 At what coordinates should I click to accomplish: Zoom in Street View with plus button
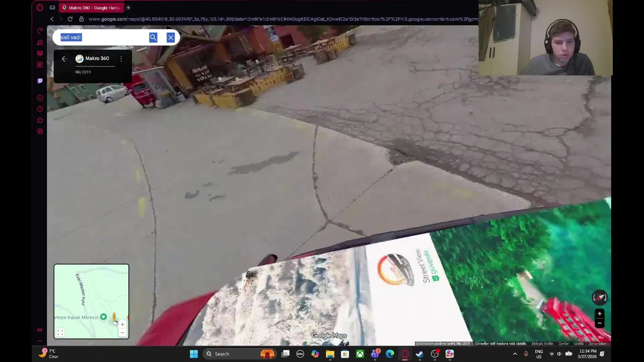(599, 314)
